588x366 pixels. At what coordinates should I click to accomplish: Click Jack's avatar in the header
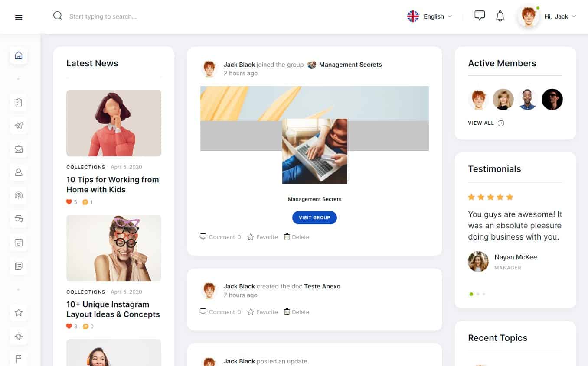tap(529, 17)
